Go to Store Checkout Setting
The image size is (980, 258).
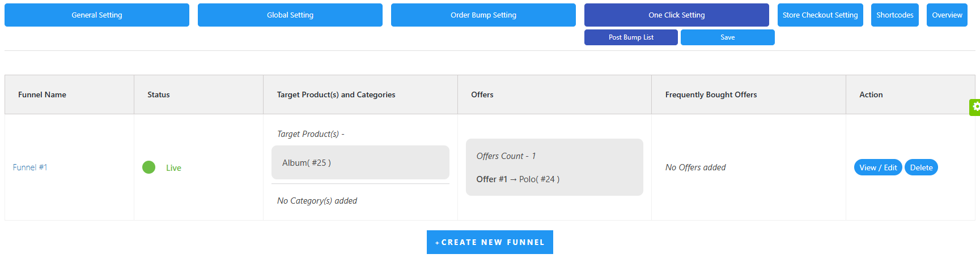[x=820, y=15]
